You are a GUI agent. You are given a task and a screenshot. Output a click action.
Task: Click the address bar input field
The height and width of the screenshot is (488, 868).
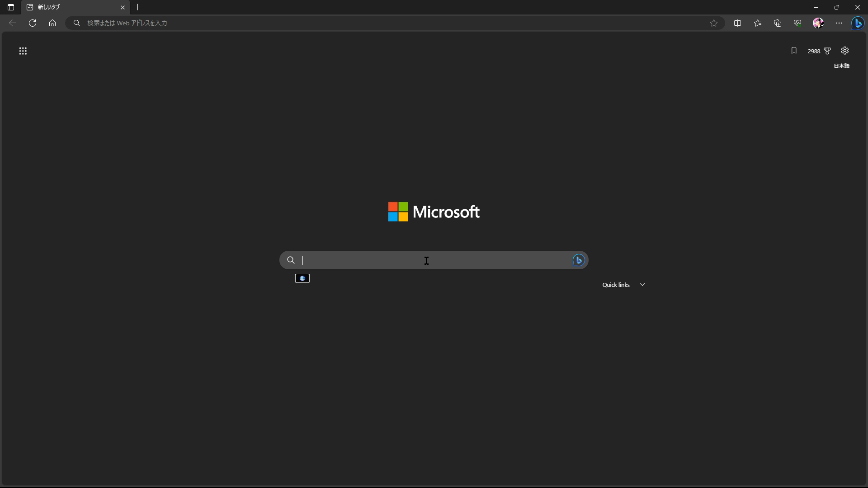(x=389, y=23)
